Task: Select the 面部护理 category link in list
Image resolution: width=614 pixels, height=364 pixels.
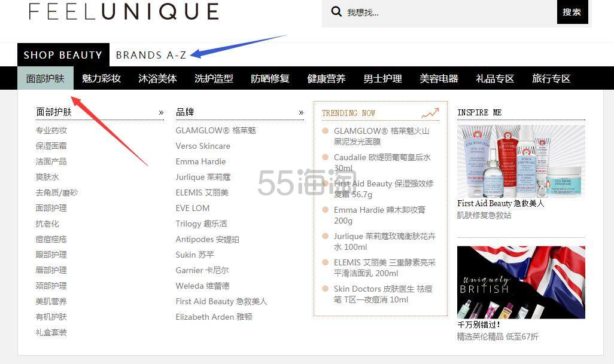Action: (x=51, y=208)
